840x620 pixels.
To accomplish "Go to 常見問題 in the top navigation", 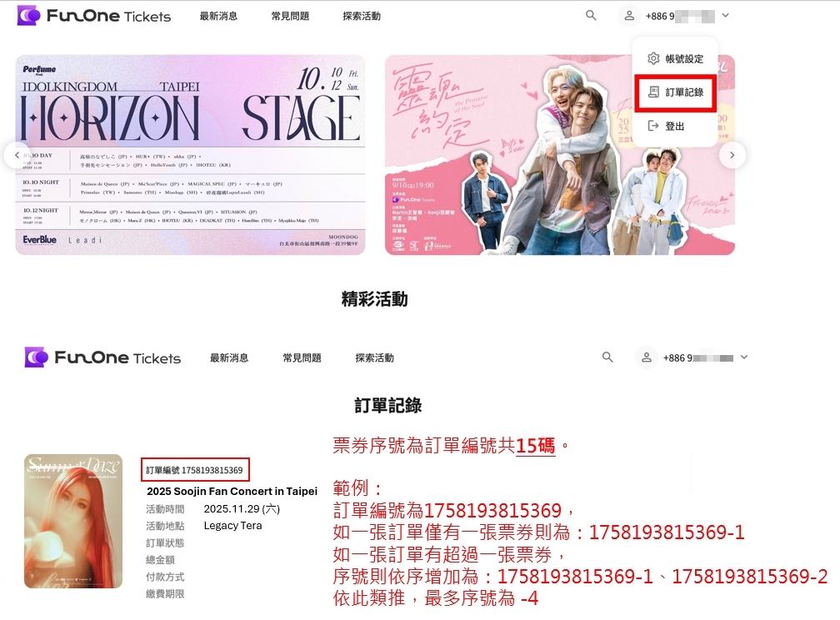I will [290, 16].
